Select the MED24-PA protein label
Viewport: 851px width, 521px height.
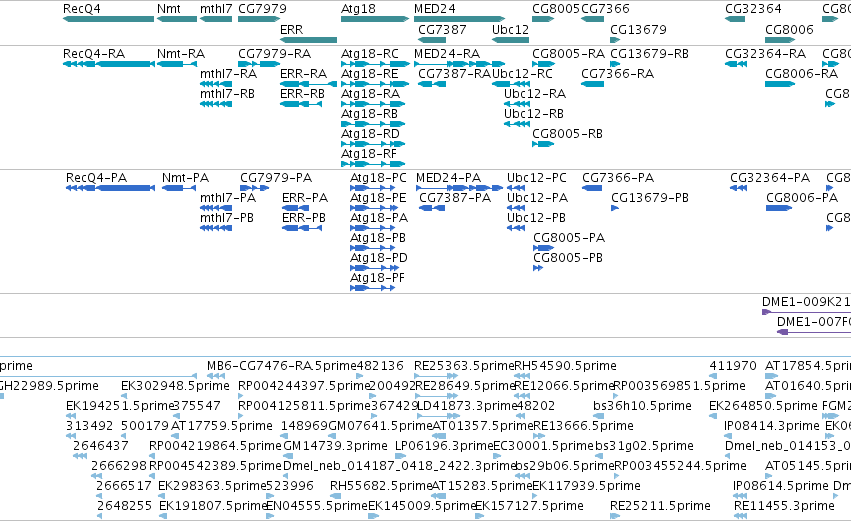(448, 178)
